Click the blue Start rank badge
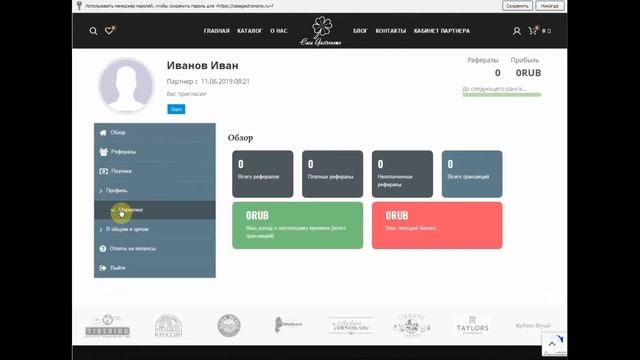This screenshot has height=360, width=640. click(176, 109)
